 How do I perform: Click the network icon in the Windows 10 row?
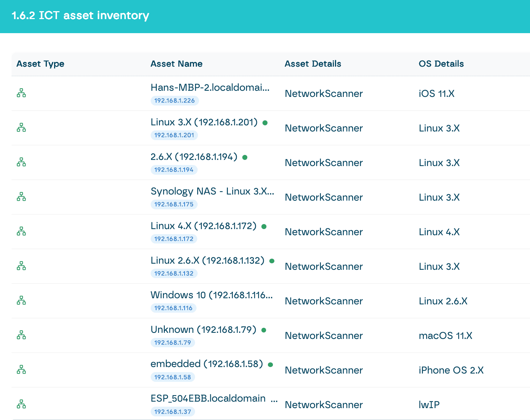[21, 300]
